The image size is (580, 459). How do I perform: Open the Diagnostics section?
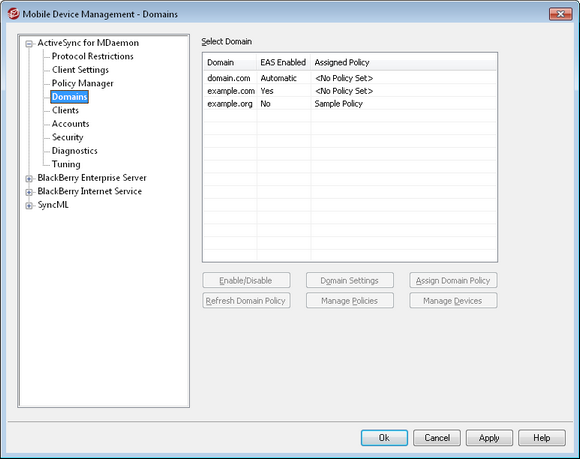point(74,151)
